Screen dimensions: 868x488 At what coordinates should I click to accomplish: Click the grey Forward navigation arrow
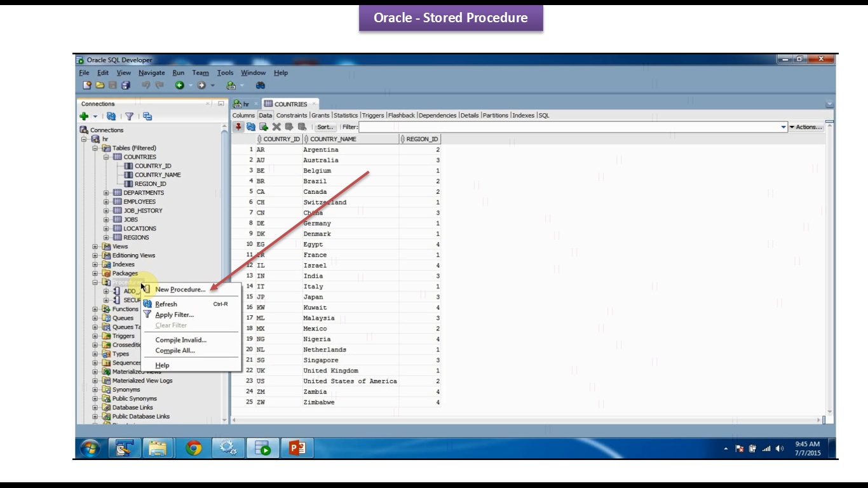coord(201,85)
